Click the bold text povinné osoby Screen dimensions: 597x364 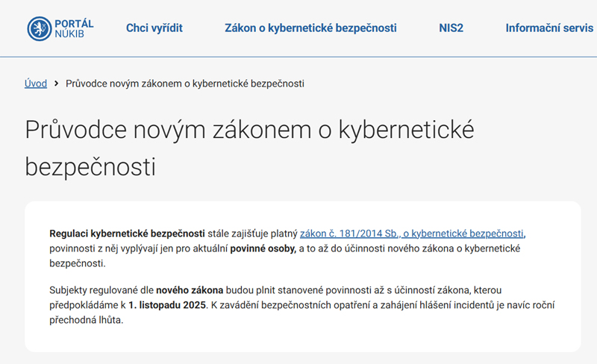263,248
